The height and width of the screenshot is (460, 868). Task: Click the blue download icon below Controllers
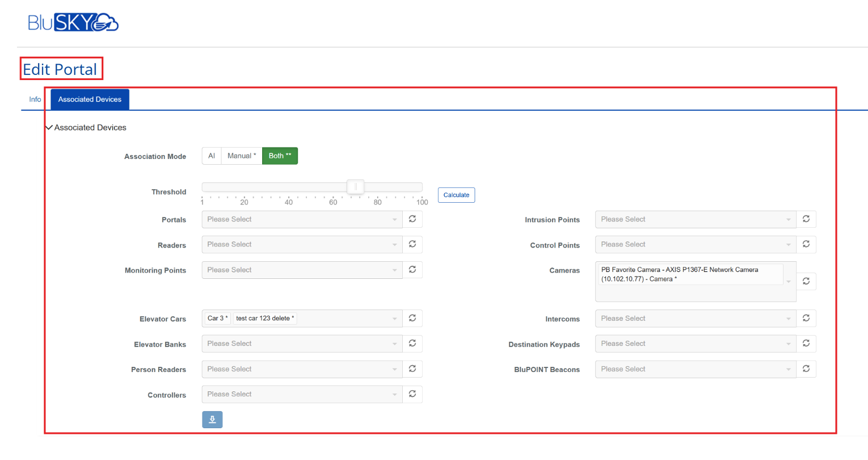(x=212, y=419)
